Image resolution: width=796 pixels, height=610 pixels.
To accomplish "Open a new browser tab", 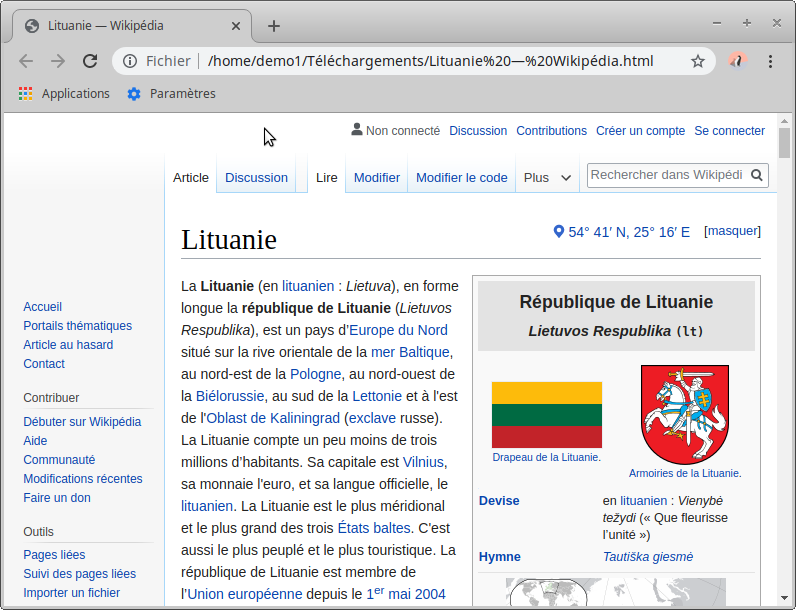I will pyautogui.click(x=274, y=26).
